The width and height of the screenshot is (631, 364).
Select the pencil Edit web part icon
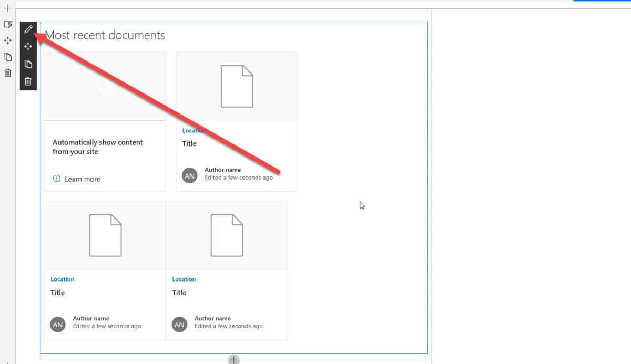(x=28, y=29)
